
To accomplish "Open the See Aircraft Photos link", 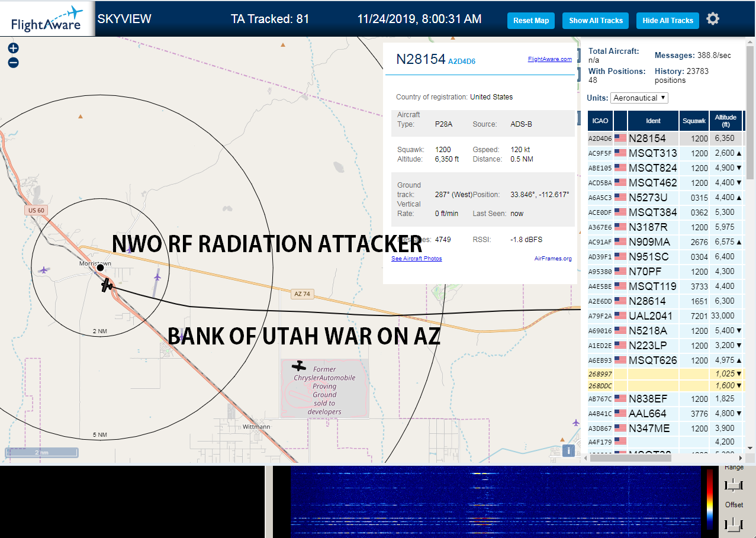I will tap(417, 259).
